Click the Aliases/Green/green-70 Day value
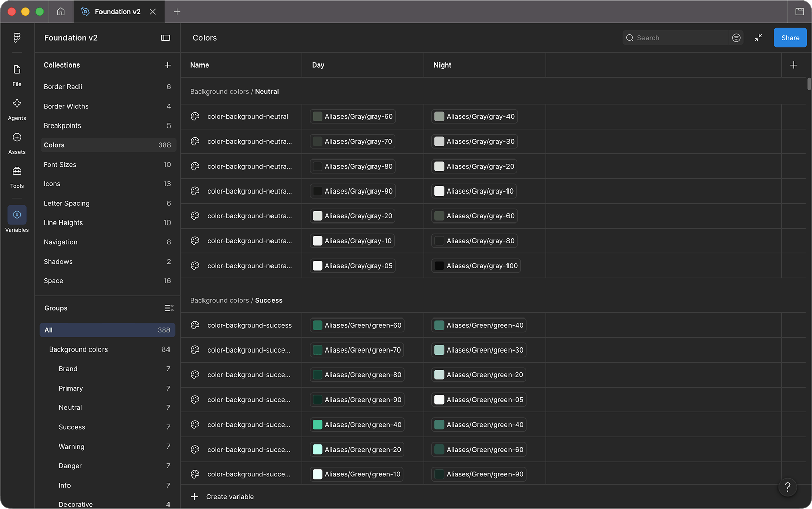 357,350
